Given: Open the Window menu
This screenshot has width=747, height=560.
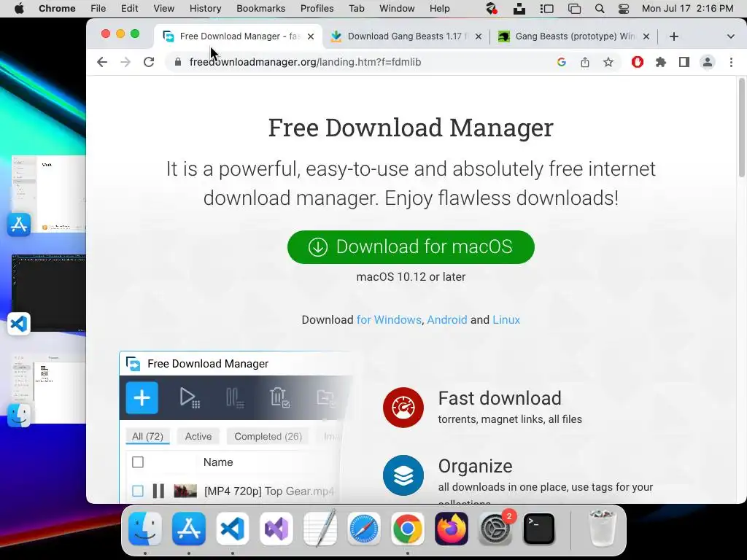Looking at the screenshot, I should click(397, 9).
